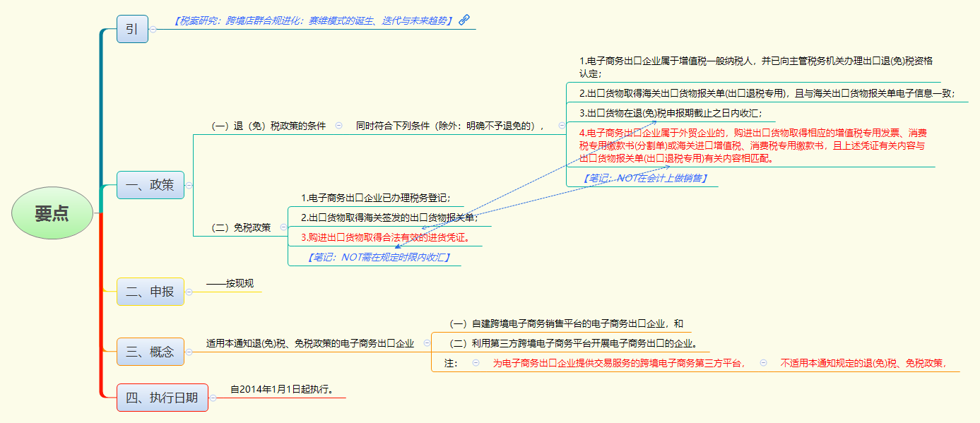Select the central 要点 topic

(52, 214)
